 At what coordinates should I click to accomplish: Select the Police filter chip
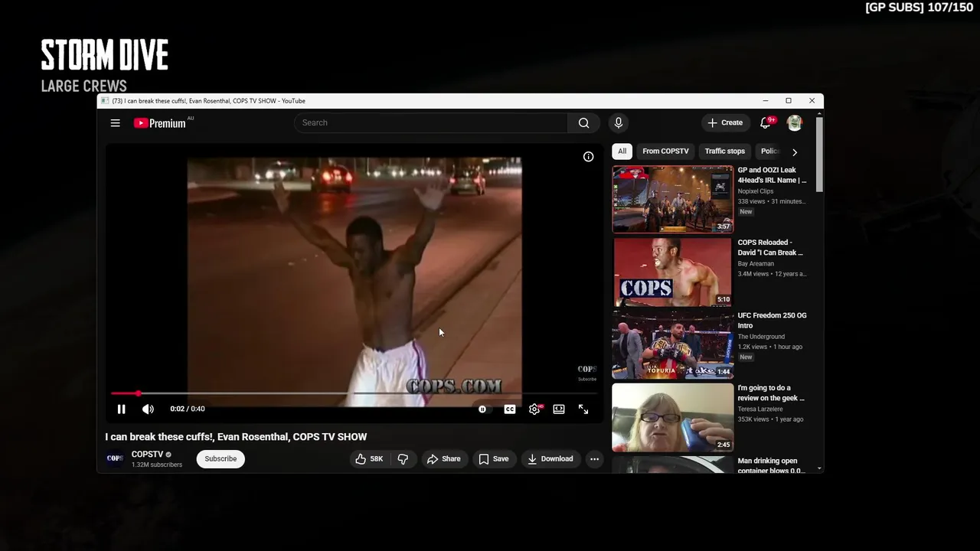pos(769,152)
